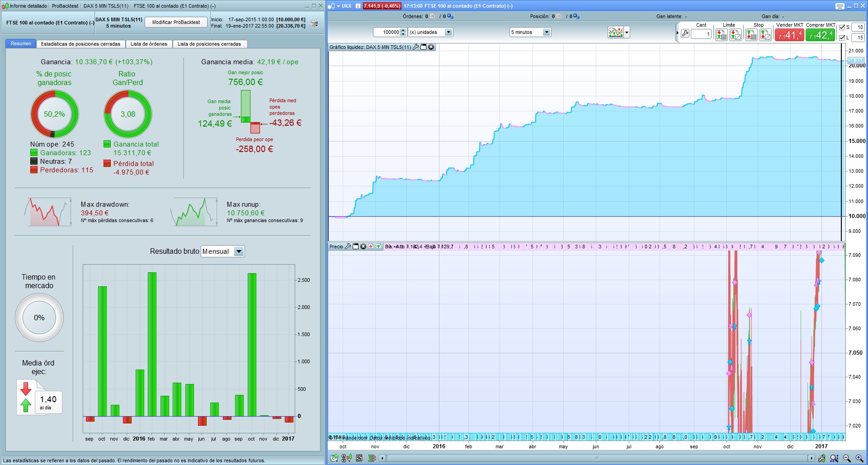
Task: Expand the 5 minutos timeframe dropdown
Action: (547, 32)
